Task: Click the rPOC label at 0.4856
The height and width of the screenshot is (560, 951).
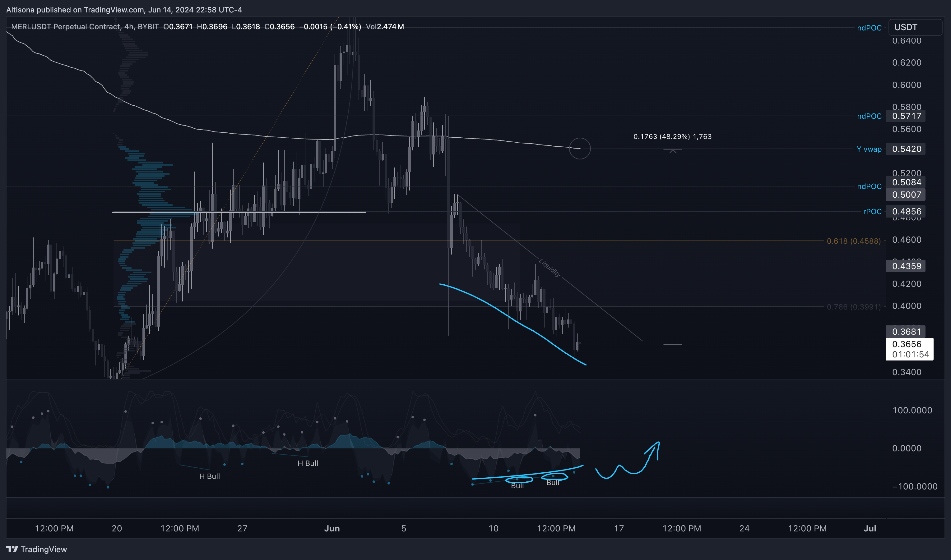Action: (x=872, y=211)
